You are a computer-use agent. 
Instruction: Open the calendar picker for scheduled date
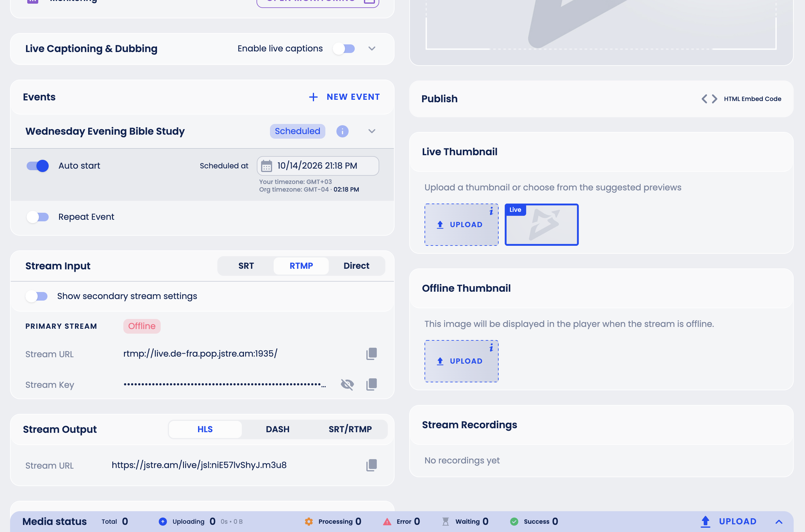[266, 166]
